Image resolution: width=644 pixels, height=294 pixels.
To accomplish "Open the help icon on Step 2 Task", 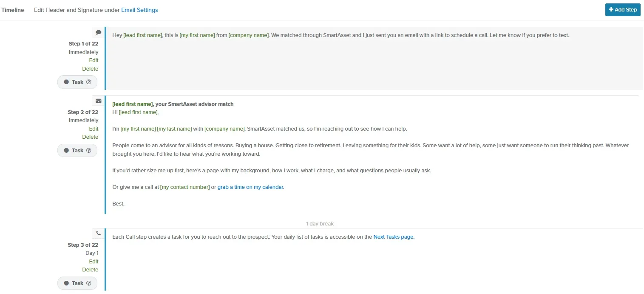I will [89, 151].
